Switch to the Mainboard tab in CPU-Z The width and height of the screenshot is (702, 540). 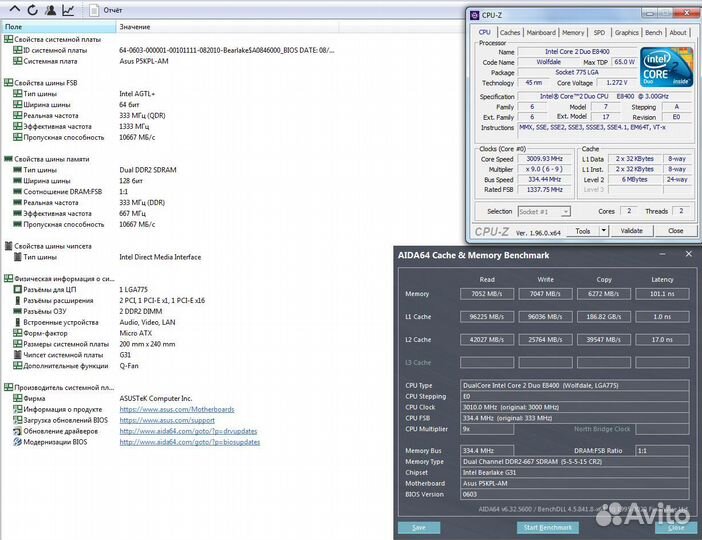click(x=541, y=32)
